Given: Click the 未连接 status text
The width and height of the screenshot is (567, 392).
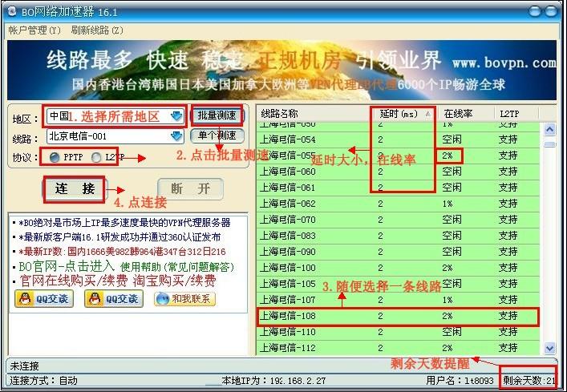Looking at the screenshot, I should 24,366.
